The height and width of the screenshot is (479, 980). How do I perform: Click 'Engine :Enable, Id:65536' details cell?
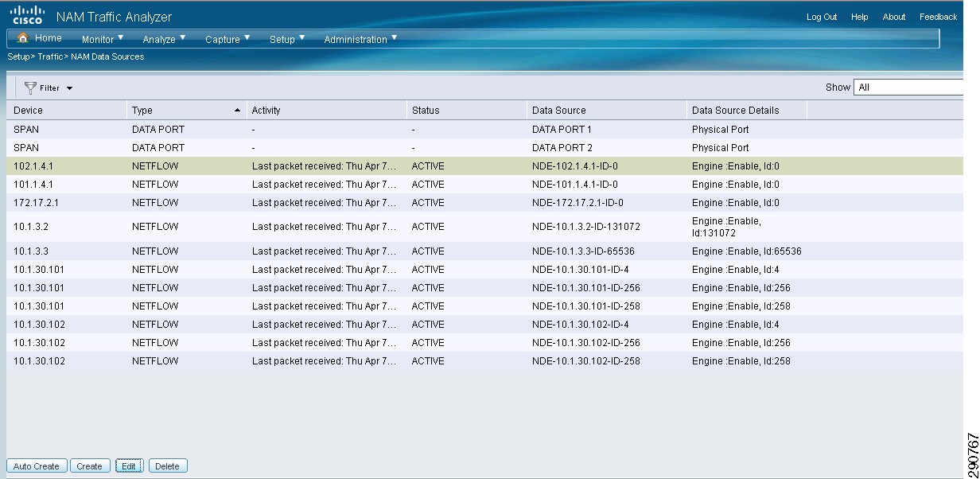[x=746, y=251]
